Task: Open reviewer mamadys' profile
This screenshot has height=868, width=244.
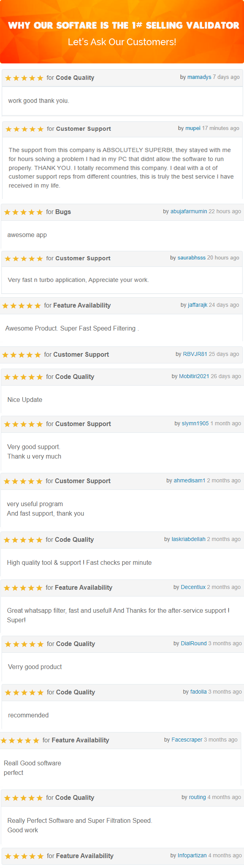Action: pyautogui.click(x=199, y=77)
